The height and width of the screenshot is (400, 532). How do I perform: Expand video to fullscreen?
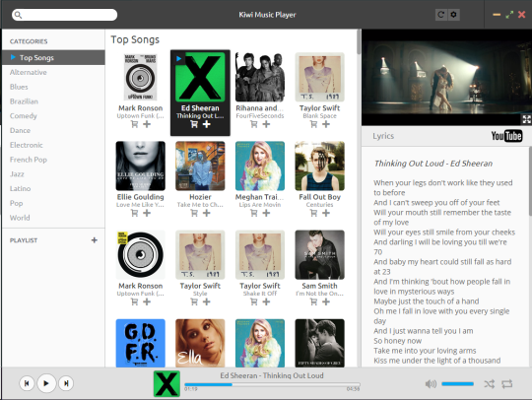[x=526, y=119]
